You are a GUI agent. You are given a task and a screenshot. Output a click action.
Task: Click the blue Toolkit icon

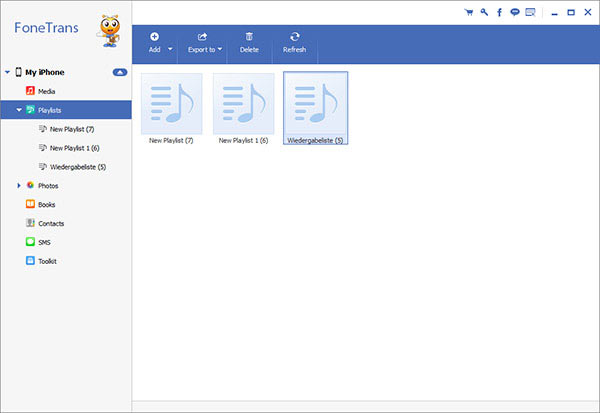click(x=30, y=261)
